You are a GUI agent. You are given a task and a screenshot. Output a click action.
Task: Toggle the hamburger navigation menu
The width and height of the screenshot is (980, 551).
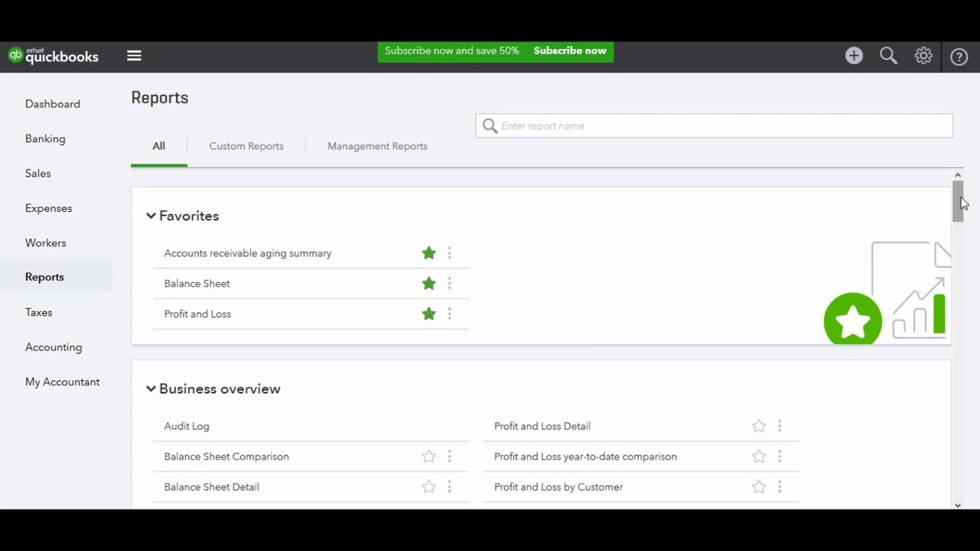pyautogui.click(x=134, y=56)
